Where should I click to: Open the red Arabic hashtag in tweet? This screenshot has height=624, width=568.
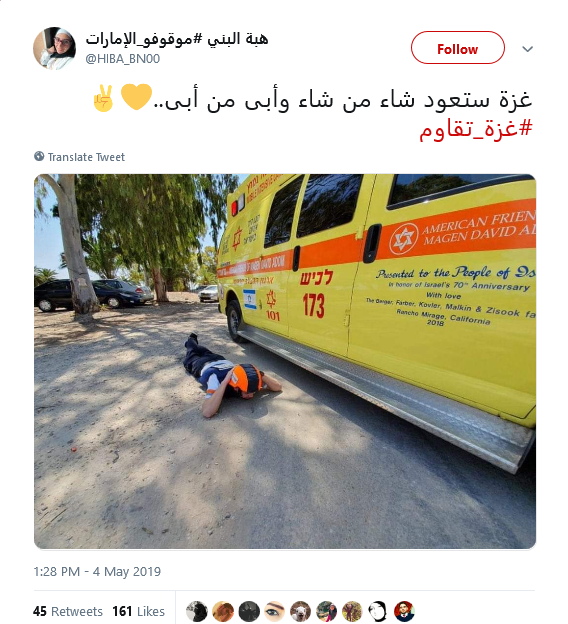[476, 129]
